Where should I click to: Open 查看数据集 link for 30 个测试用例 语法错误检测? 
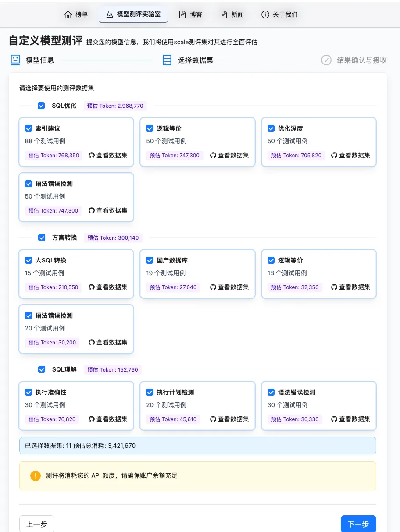(x=351, y=419)
